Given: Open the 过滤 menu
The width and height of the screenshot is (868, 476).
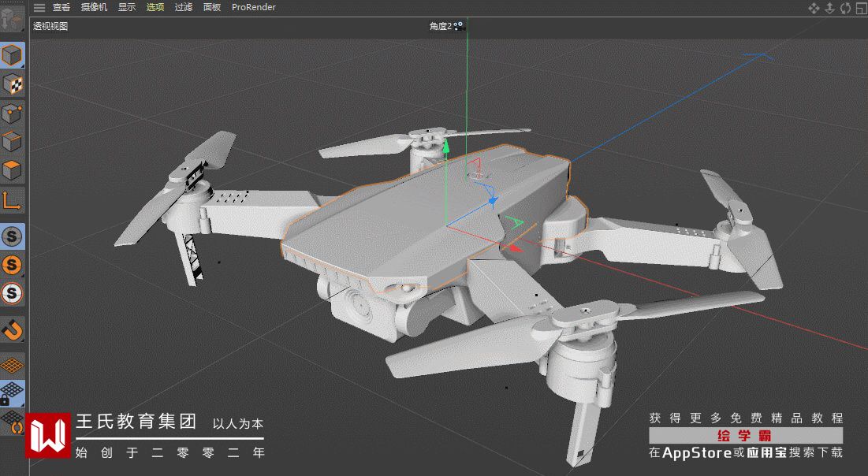Looking at the screenshot, I should click(x=183, y=7).
